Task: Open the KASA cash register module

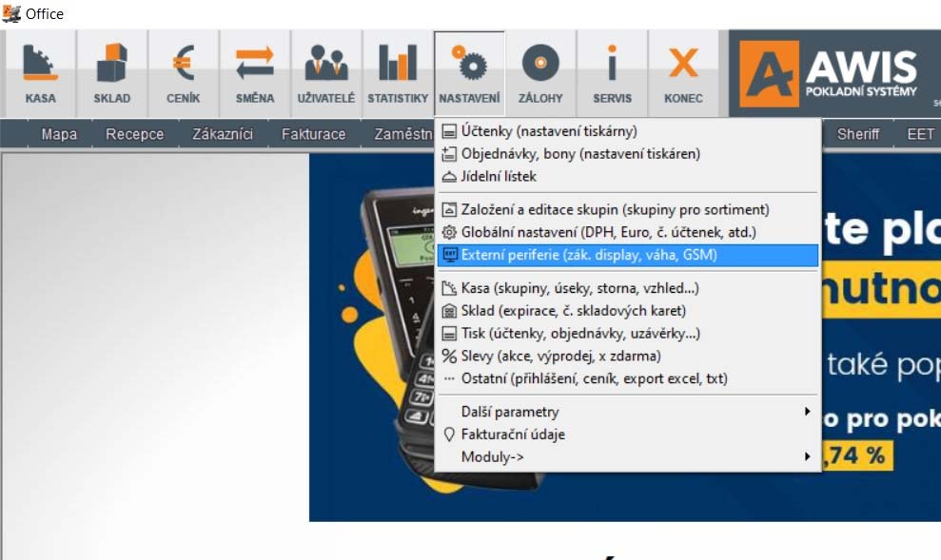Action: (x=41, y=73)
